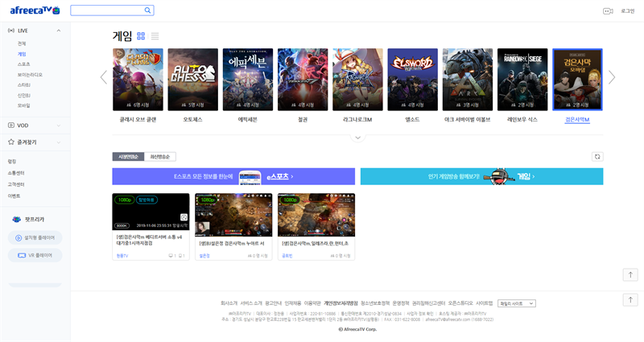Select 스포츠 in the LIVE menu
The height and width of the screenshot is (342, 644).
coord(24,64)
